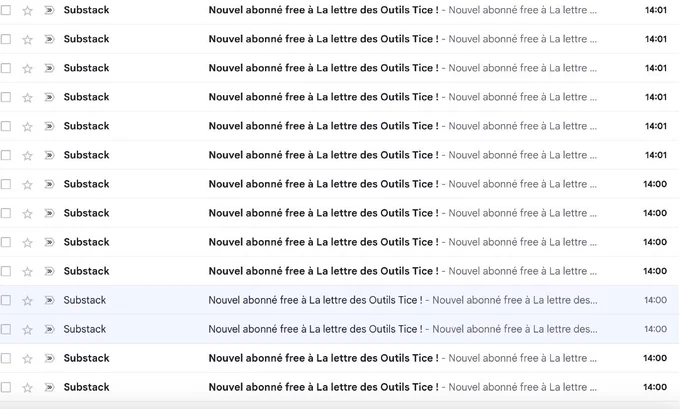Click importance marker on first read Substack email
The width and height of the screenshot is (680, 409).
pyautogui.click(x=49, y=300)
